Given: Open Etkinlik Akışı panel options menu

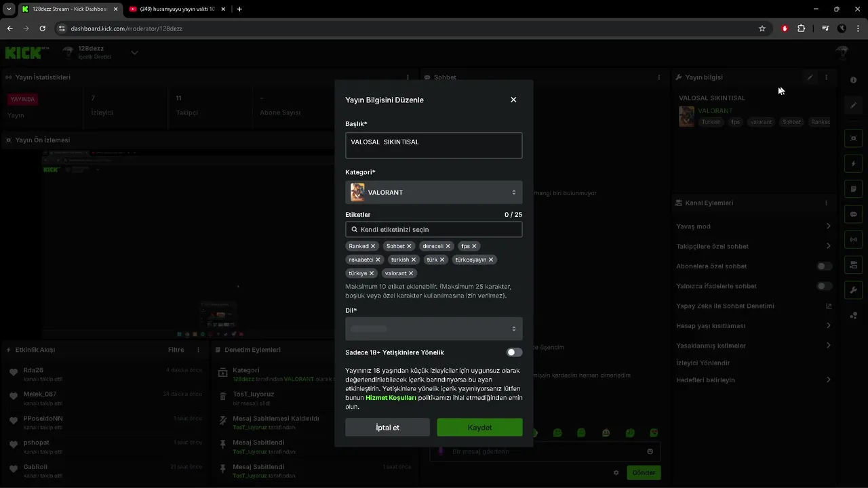Looking at the screenshot, I should tap(198, 350).
